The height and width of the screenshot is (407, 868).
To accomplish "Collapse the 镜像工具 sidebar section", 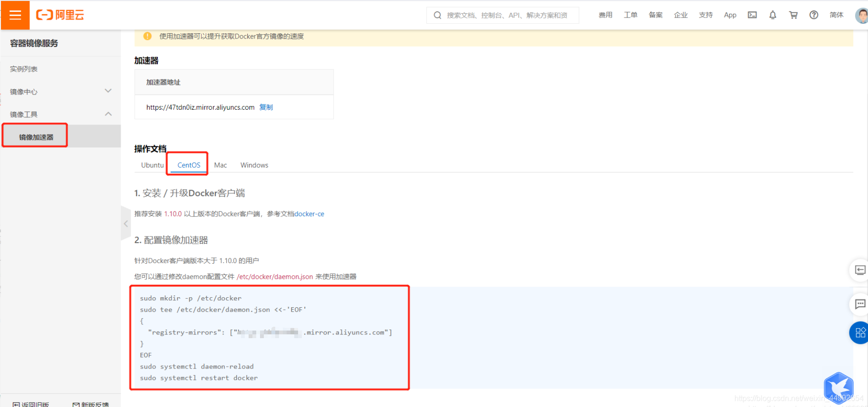I will [x=61, y=114].
